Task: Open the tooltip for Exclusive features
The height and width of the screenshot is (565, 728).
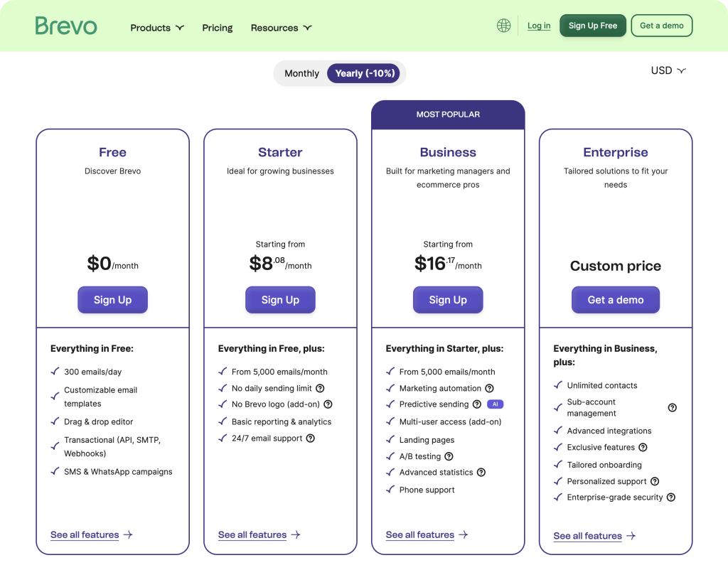Action: pos(643,447)
